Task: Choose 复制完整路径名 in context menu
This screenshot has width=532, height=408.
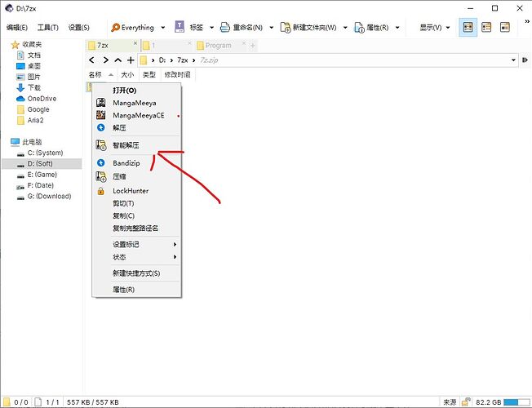Action: (136, 228)
